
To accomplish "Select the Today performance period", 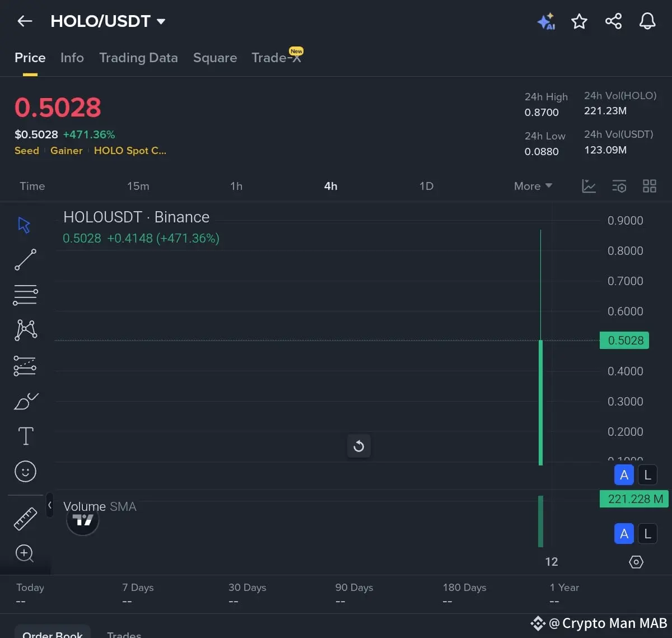I will coord(30,594).
